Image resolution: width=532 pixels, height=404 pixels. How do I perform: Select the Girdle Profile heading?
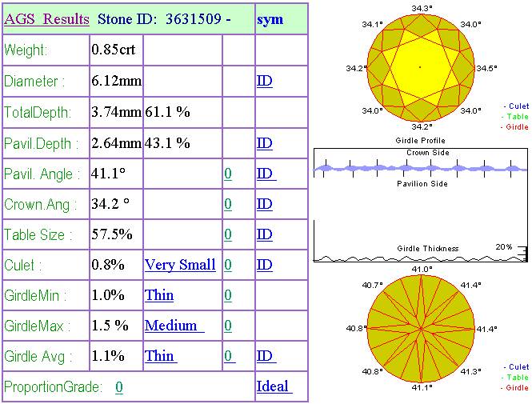point(420,141)
